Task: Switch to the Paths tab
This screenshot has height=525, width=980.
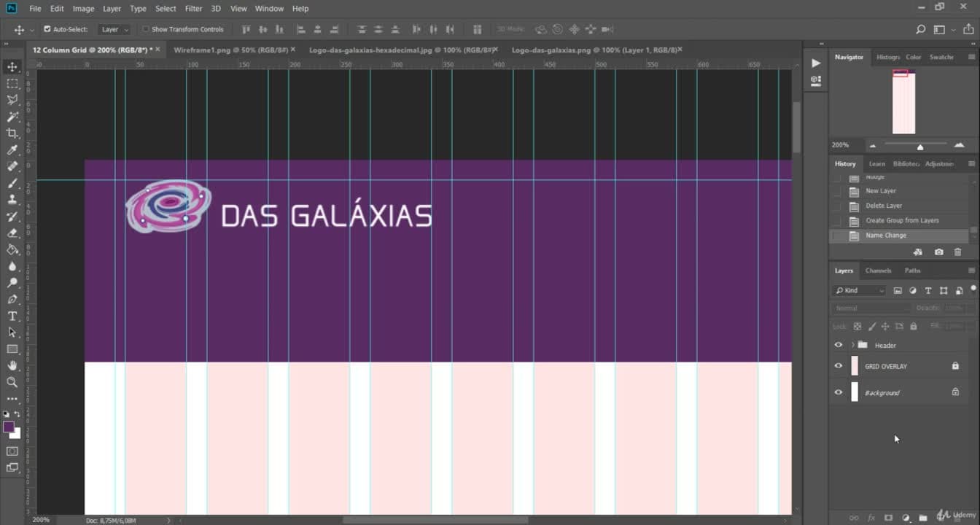Action: click(x=912, y=271)
